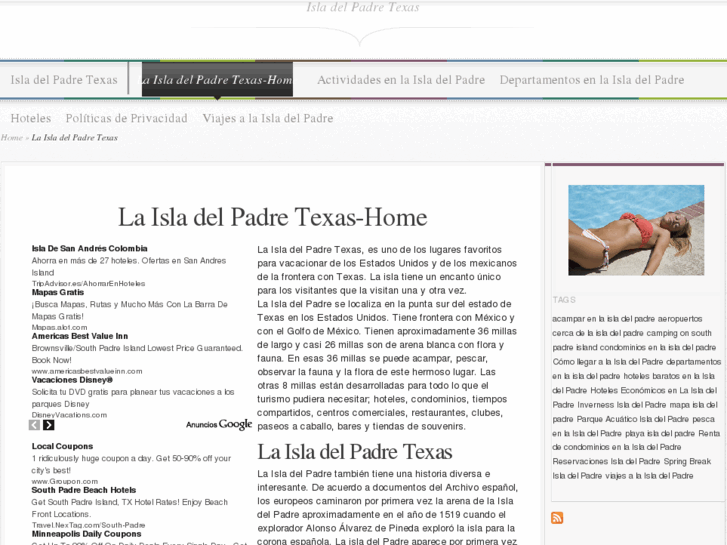727x545 pixels.
Task: Open Minneapolis Daily Coupons ad
Action: (86, 534)
